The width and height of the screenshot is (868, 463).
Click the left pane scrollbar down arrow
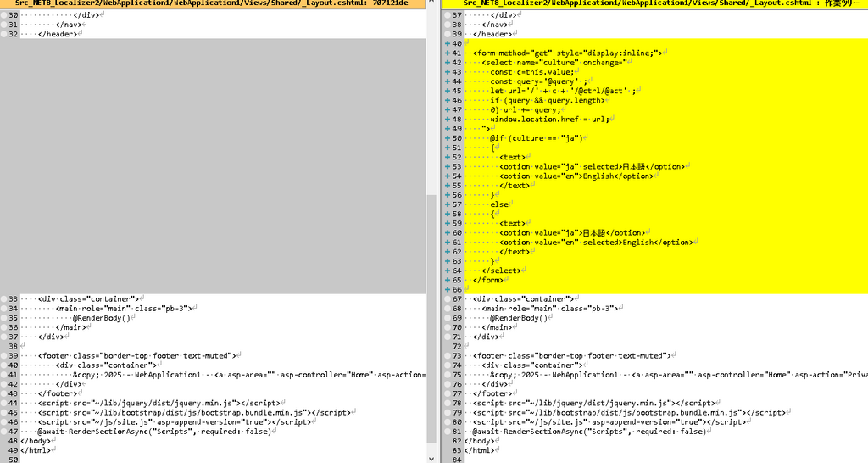[431, 458]
